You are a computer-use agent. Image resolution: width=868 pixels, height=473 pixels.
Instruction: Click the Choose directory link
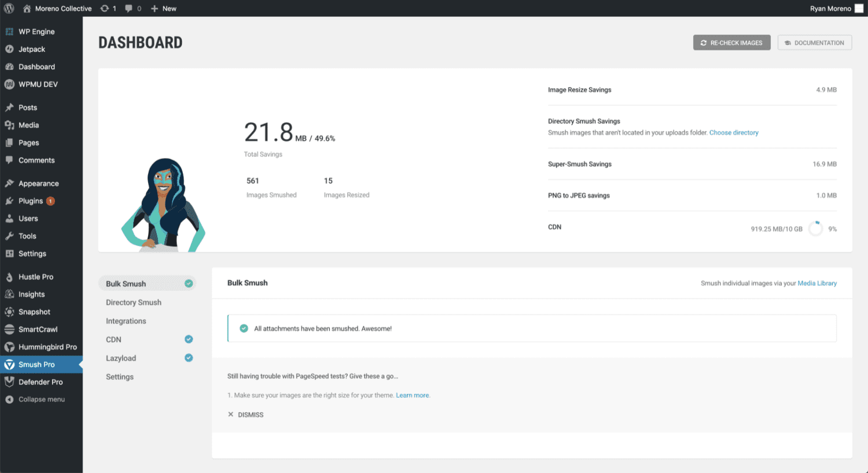point(733,132)
